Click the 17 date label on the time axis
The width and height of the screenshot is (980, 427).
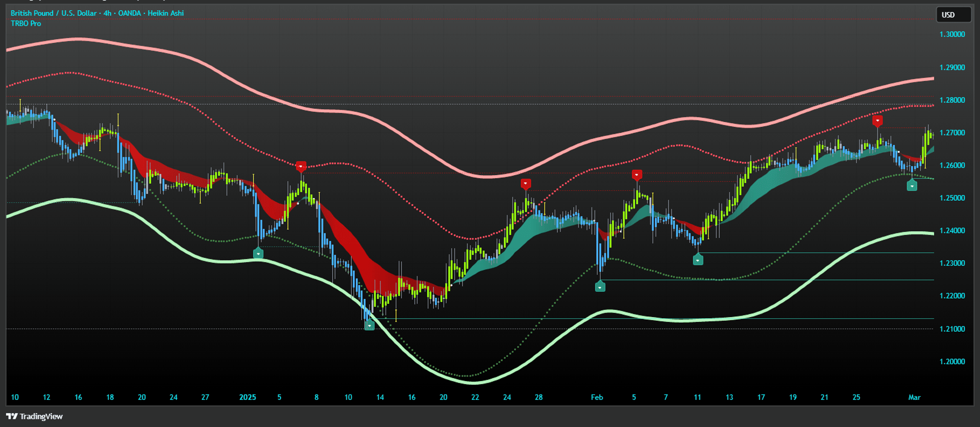(x=761, y=397)
